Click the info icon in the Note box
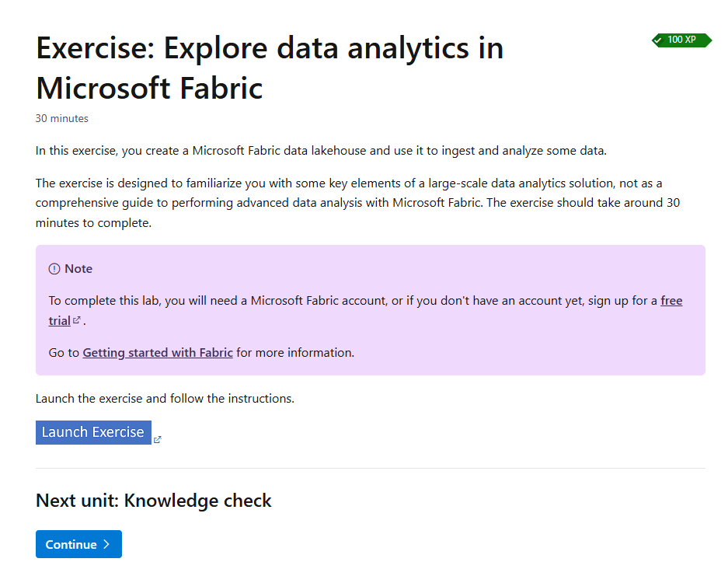This screenshot has width=728, height=569. coord(55,268)
